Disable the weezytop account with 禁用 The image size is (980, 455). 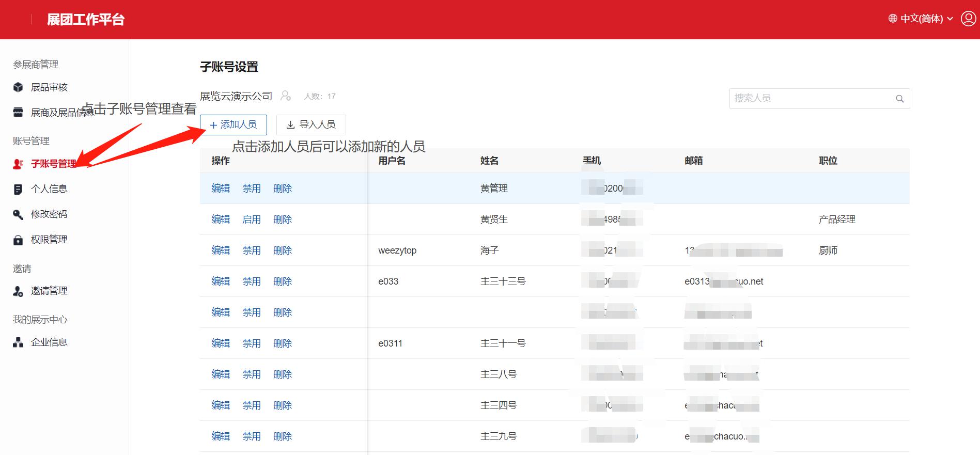(x=252, y=250)
